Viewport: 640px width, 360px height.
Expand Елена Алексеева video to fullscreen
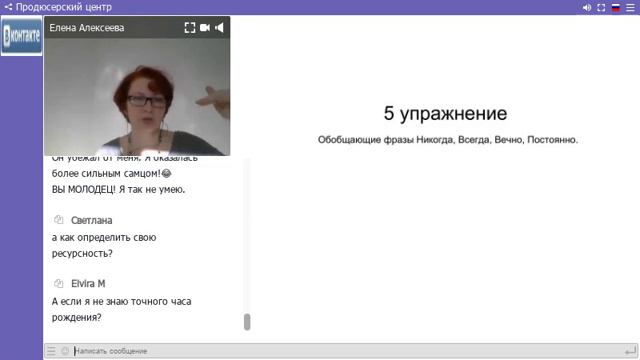point(190,28)
